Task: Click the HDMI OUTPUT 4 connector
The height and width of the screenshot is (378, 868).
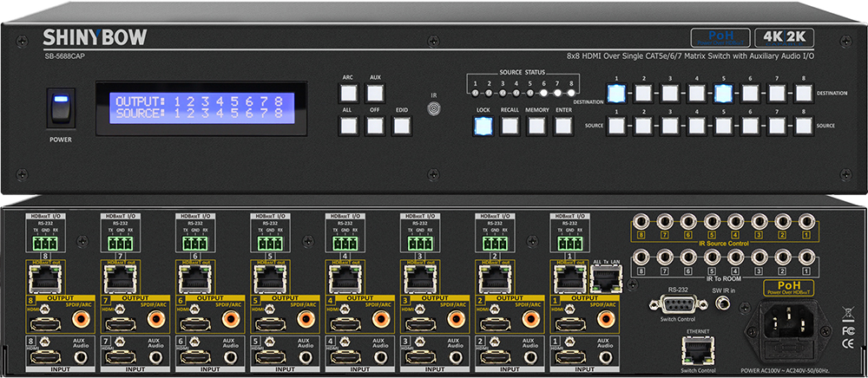Action: click(345, 324)
